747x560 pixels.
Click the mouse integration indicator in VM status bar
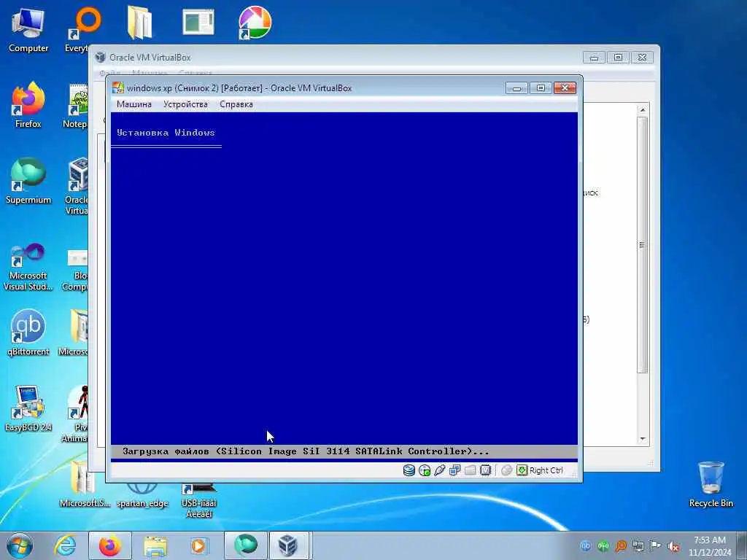[x=506, y=470]
